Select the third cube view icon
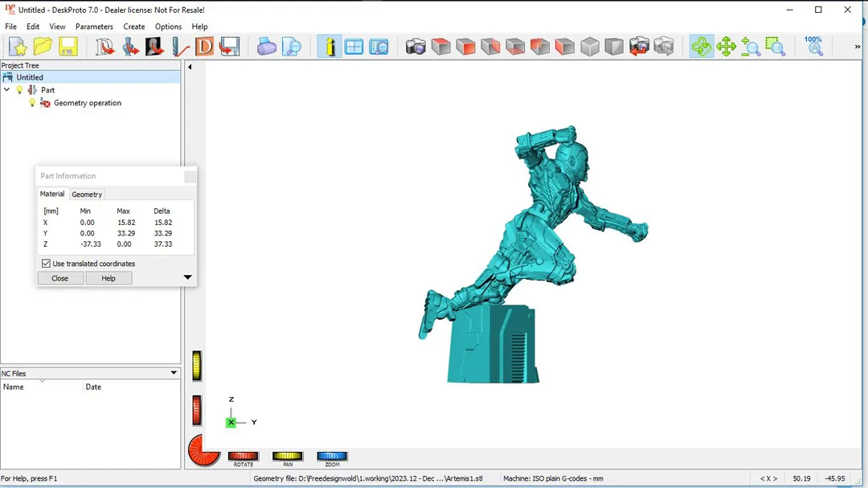This screenshot has height=488, width=868. pyautogui.click(x=490, y=47)
